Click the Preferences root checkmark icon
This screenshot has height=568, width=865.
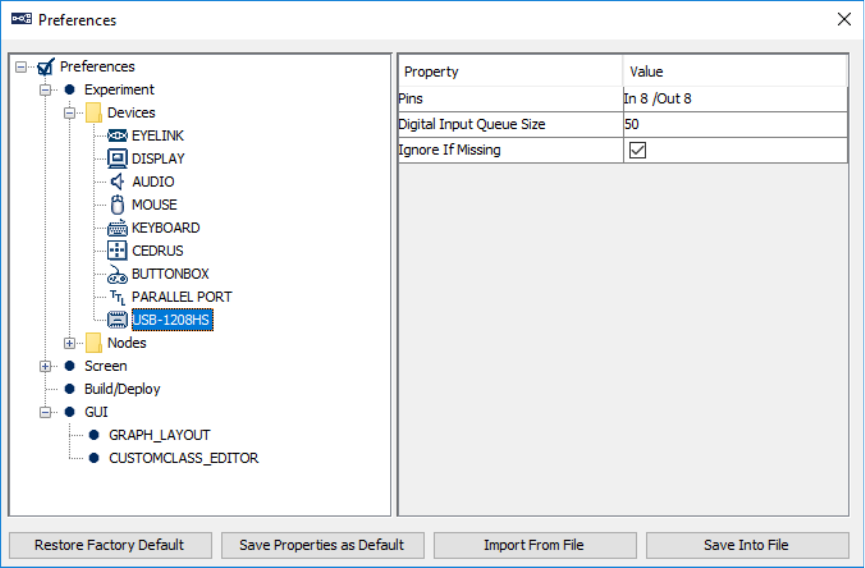[46, 67]
